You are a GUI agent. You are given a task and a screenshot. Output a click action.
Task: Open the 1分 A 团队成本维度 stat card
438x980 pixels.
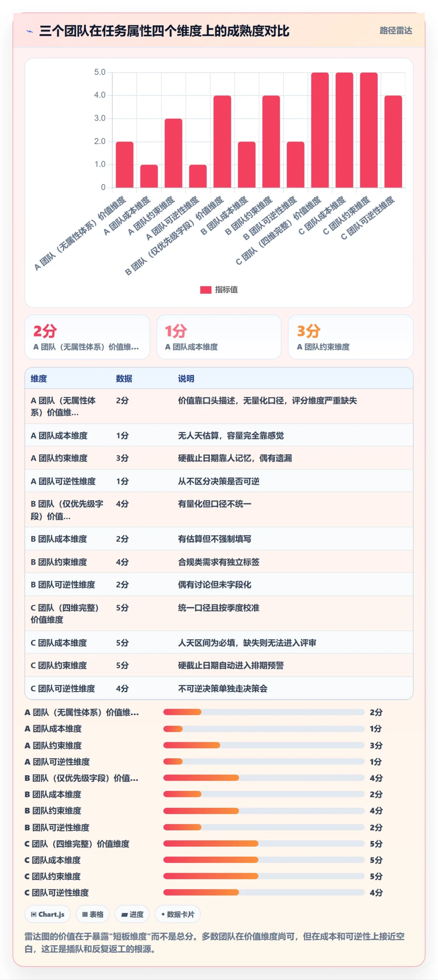coord(219,337)
